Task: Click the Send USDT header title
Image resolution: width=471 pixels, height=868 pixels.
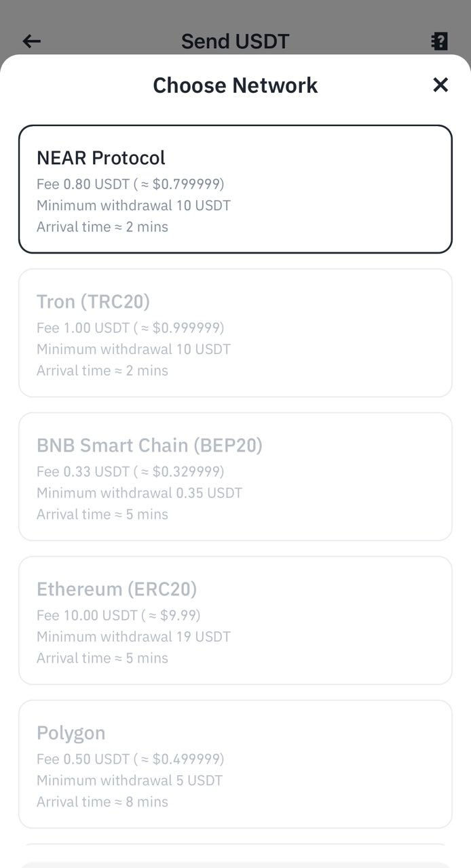Action: point(235,41)
